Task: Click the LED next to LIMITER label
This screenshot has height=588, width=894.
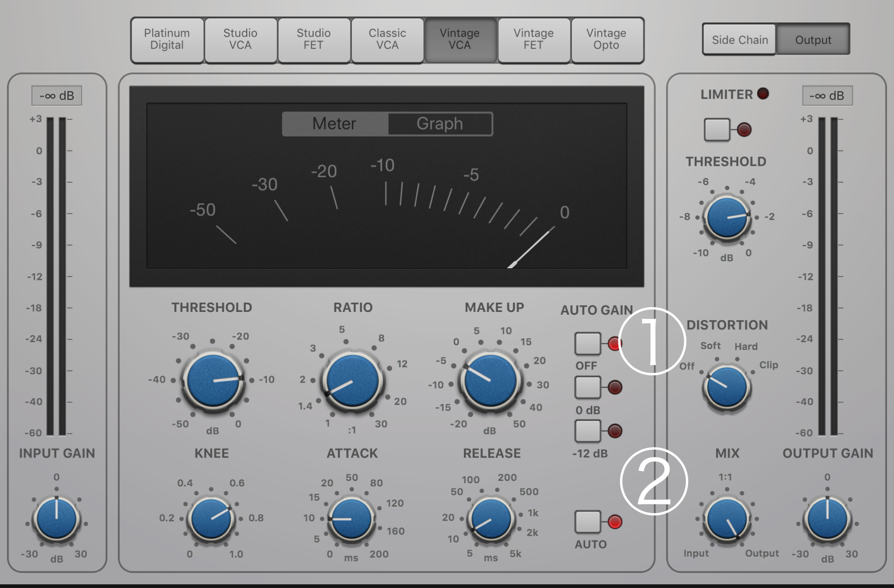Action: click(x=763, y=94)
